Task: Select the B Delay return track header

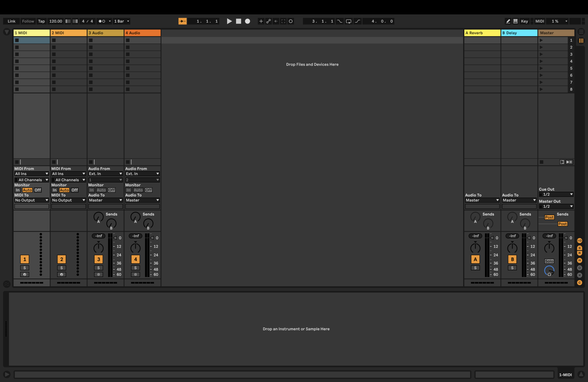Action: tap(519, 33)
